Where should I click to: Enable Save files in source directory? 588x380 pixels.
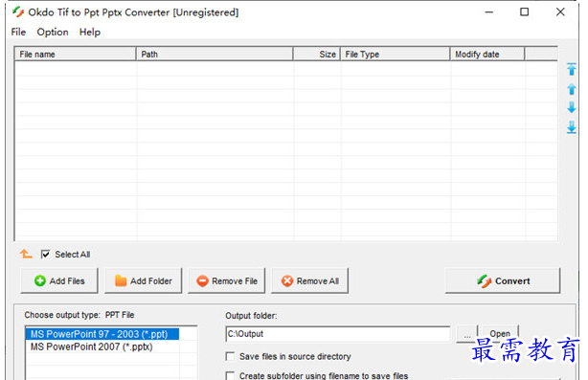click(230, 356)
